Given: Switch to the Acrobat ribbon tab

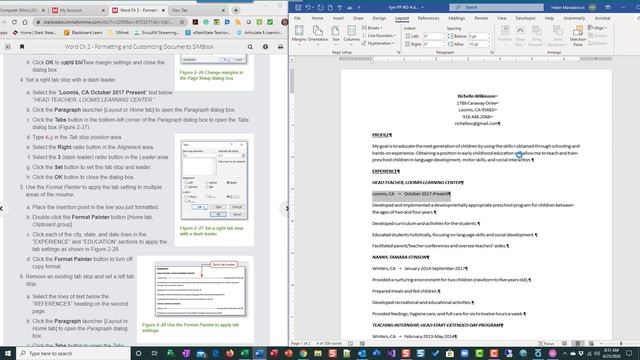Looking at the screenshot, I should (x=602, y=18).
